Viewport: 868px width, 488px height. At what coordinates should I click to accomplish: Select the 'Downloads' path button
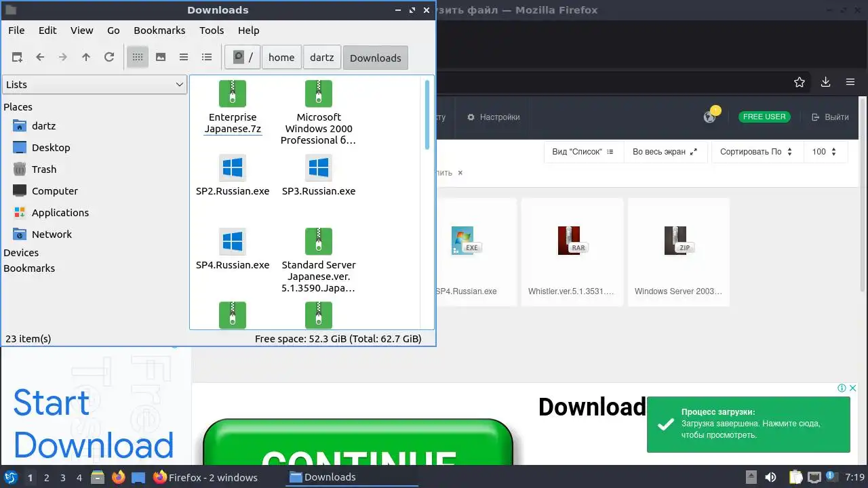click(x=376, y=58)
